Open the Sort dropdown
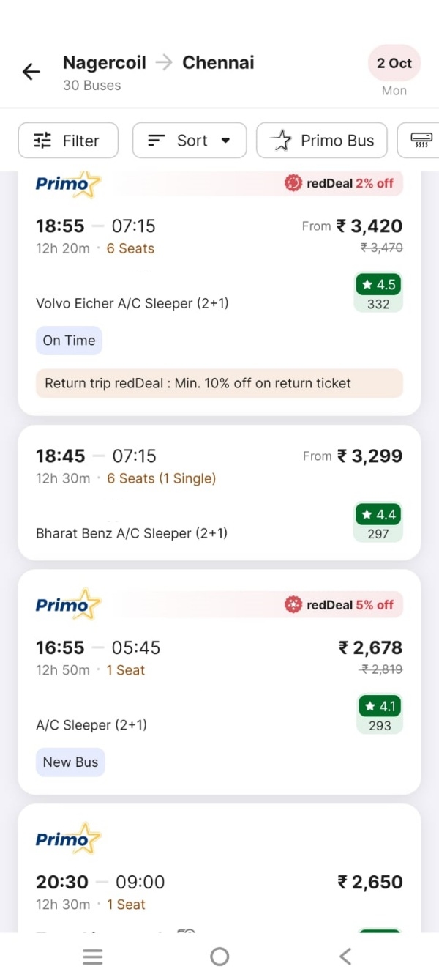Screen dimensions: 439x980 coord(189,140)
